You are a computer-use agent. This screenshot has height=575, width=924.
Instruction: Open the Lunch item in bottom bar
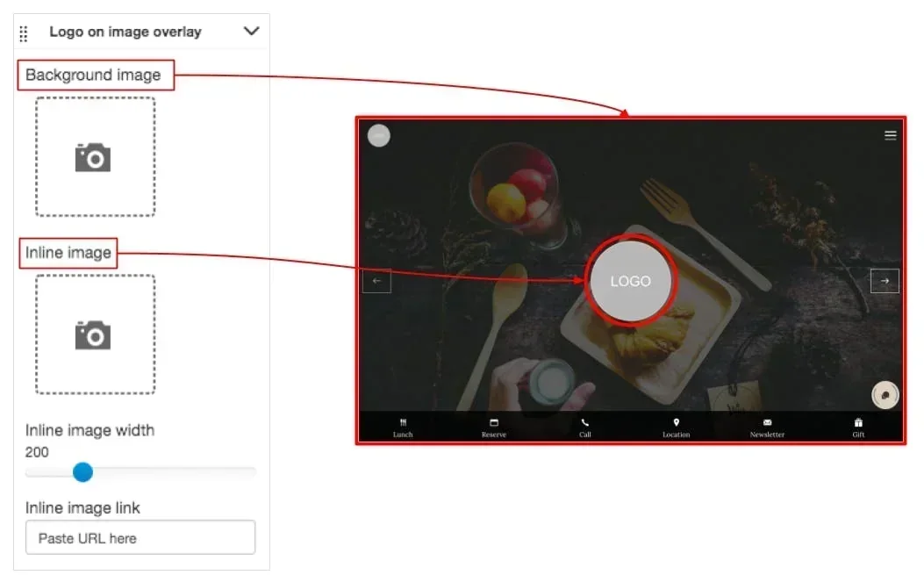(x=403, y=428)
